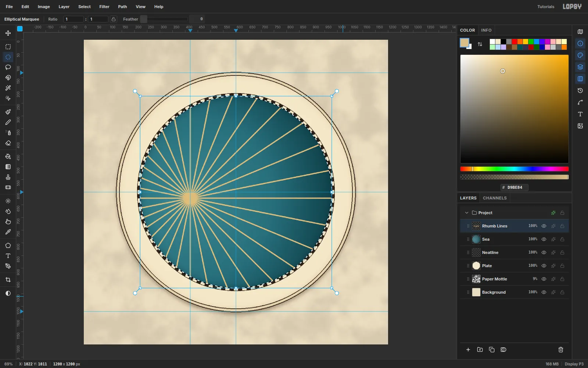Select the Move tool
588x368 pixels.
8,33
